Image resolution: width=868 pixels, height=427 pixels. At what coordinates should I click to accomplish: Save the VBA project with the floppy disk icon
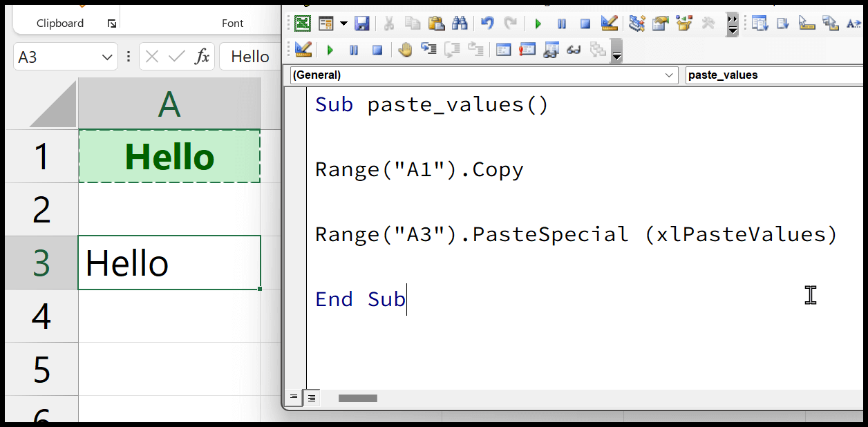361,23
